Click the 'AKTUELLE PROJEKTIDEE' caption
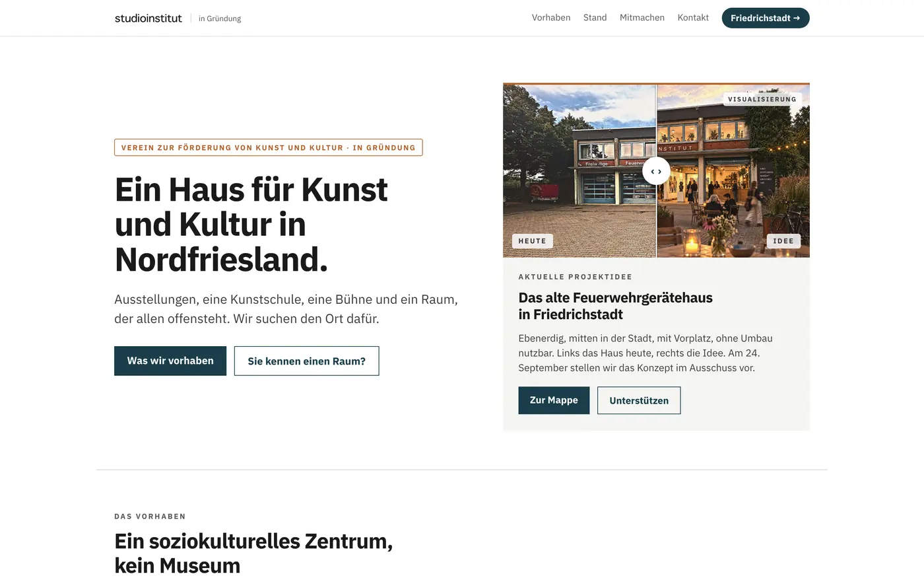Image resolution: width=924 pixels, height=578 pixels. (x=576, y=277)
